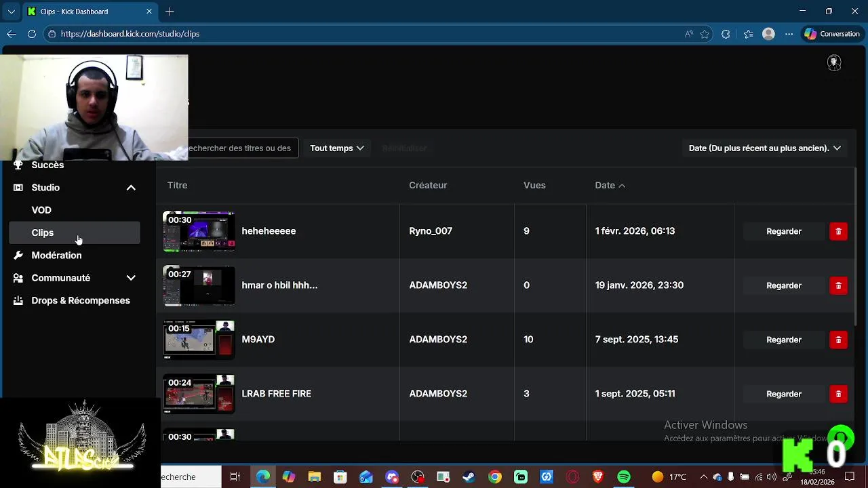868x488 pixels.
Task: Add this page to favorites star
Action: (x=705, y=34)
